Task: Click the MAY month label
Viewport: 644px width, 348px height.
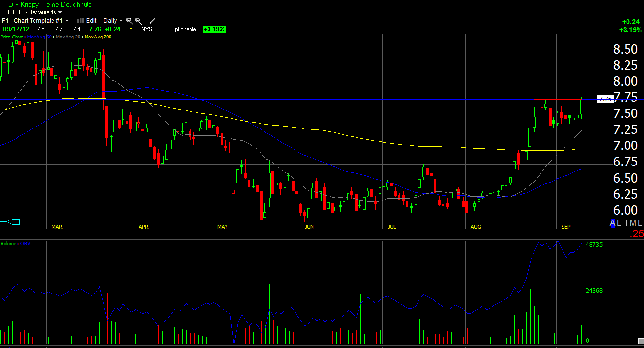Action: (223, 227)
